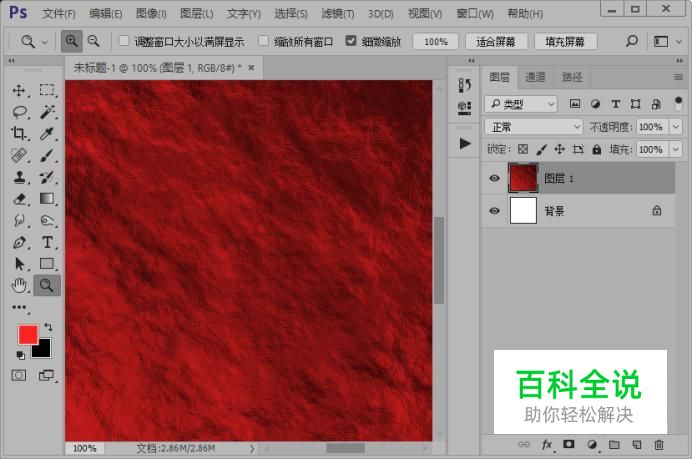Screen dimensions: 692x459
Task: Select the Spot Healing Brush tool
Action: (x=19, y=155)
